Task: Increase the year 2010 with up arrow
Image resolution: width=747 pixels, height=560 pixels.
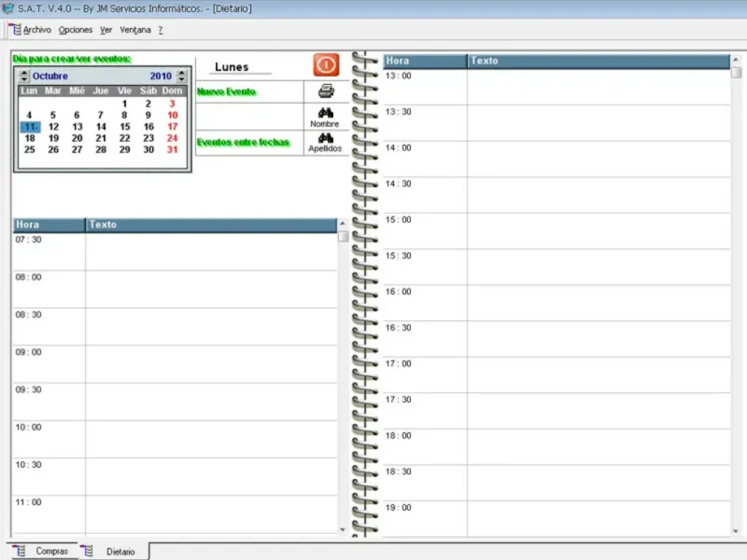Action: click(x=181, y=73)
